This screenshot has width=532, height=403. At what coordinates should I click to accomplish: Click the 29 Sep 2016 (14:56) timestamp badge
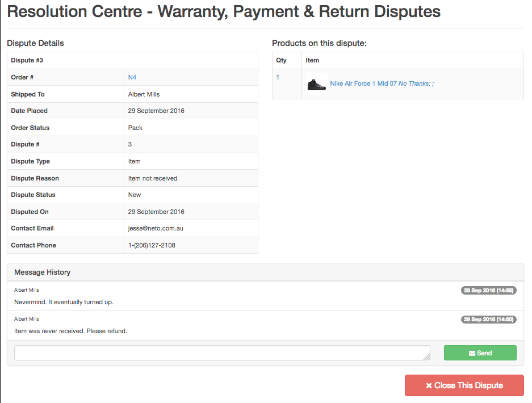[x=489, y=291]
